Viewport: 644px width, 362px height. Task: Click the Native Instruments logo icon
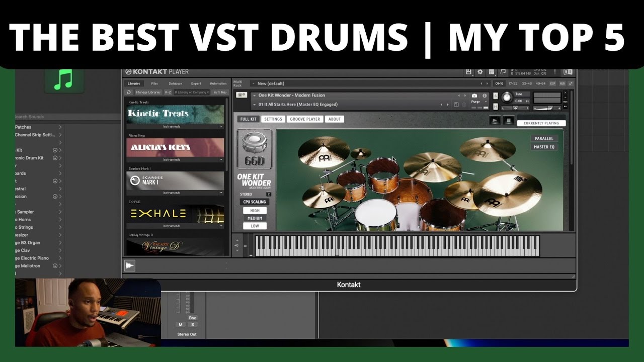pyautogui.click(x=568, y=72)
